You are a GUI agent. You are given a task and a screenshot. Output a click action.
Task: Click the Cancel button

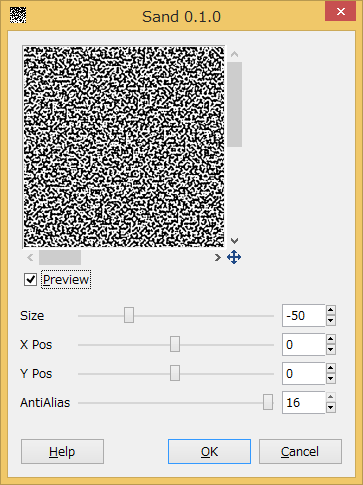[x=300, y=452]
